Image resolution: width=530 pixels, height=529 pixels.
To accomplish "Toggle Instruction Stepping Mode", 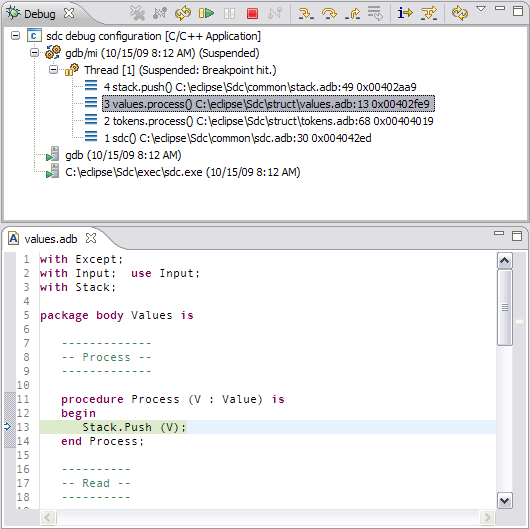I will [x=405, y=14].
